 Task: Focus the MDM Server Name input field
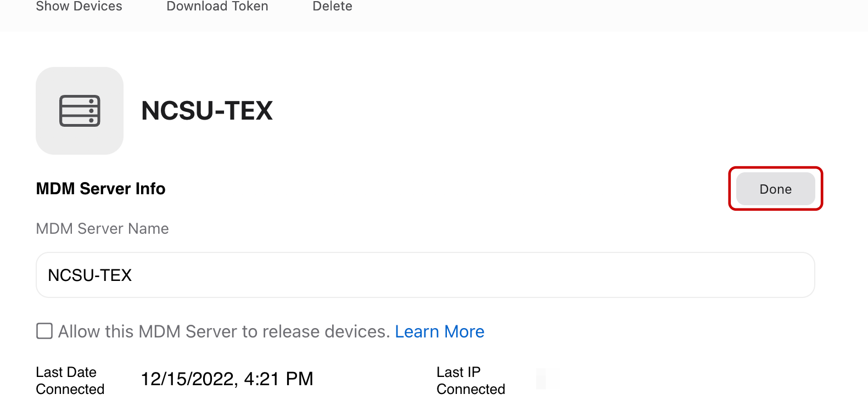pyautogui.click(x=425, y=275)
